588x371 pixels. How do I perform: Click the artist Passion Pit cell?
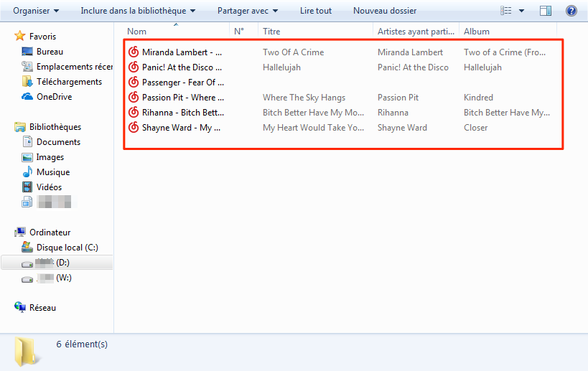pos(398,98)
